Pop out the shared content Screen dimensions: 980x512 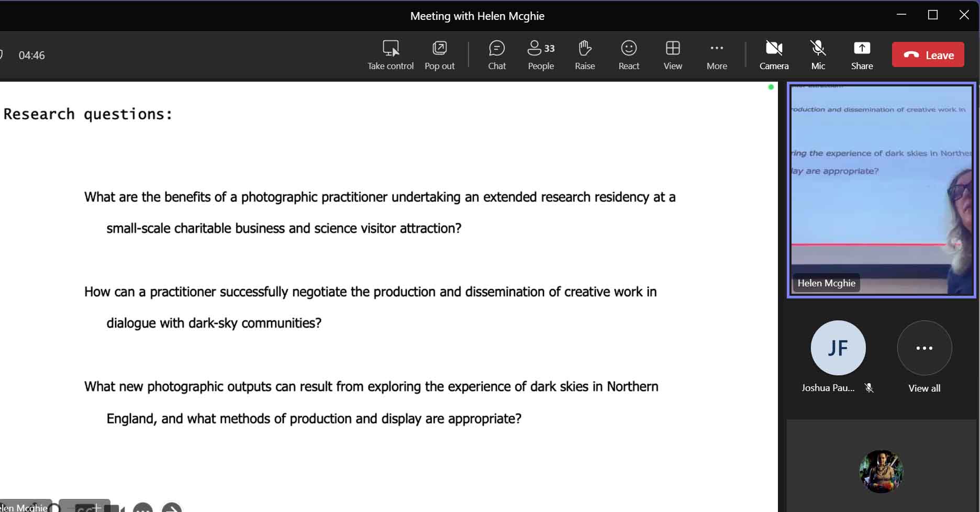pyautogui.click(x=439, y=55)
